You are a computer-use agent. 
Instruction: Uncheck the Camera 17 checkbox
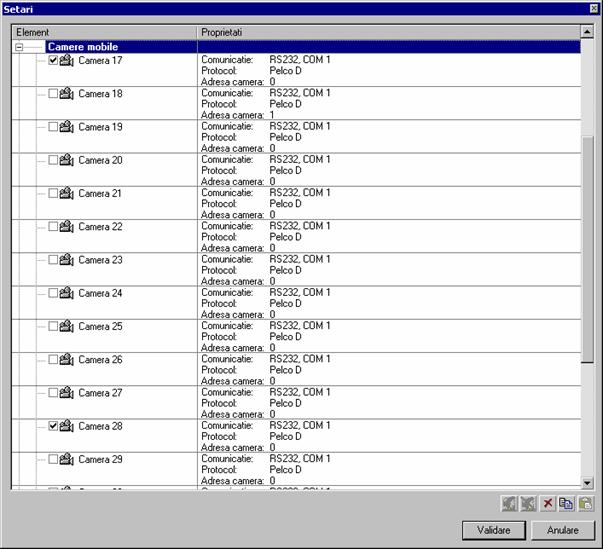[54, 61]
